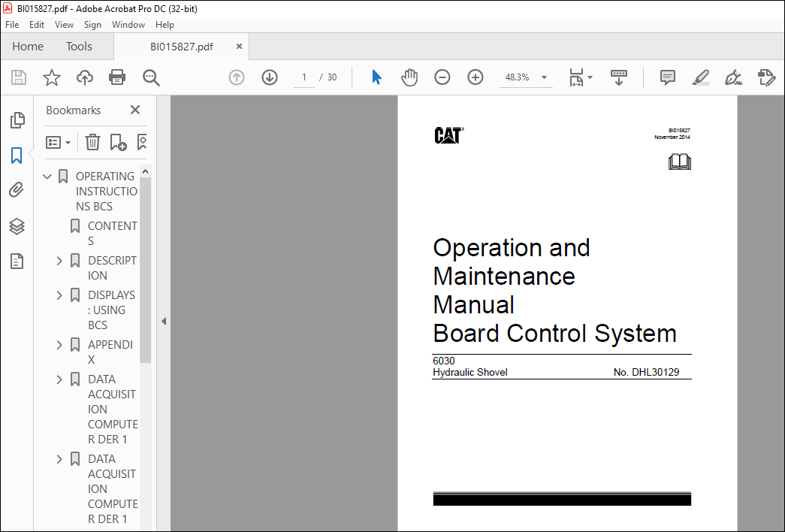The height and width of the screenshot is (532, 785).
Task: Switch to the Tools tab
Action: [x=79, y=47]
